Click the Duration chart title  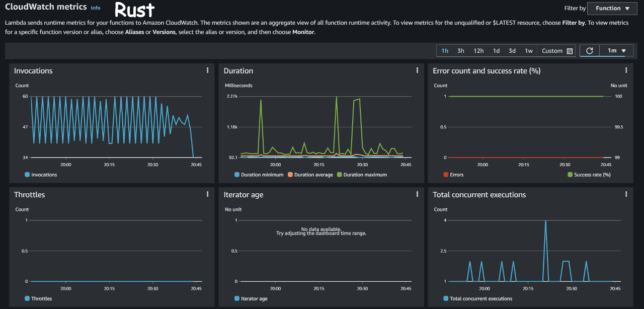point(238,71)
